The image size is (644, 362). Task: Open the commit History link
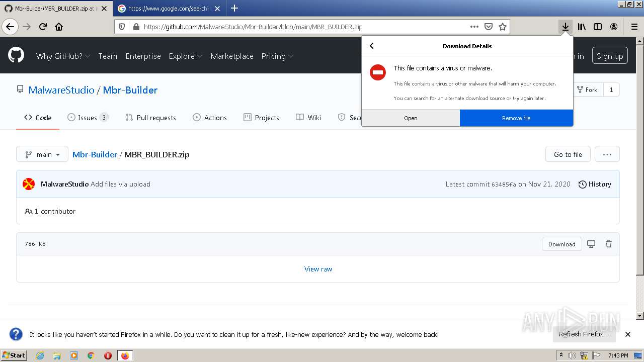[x=595, y=184]
